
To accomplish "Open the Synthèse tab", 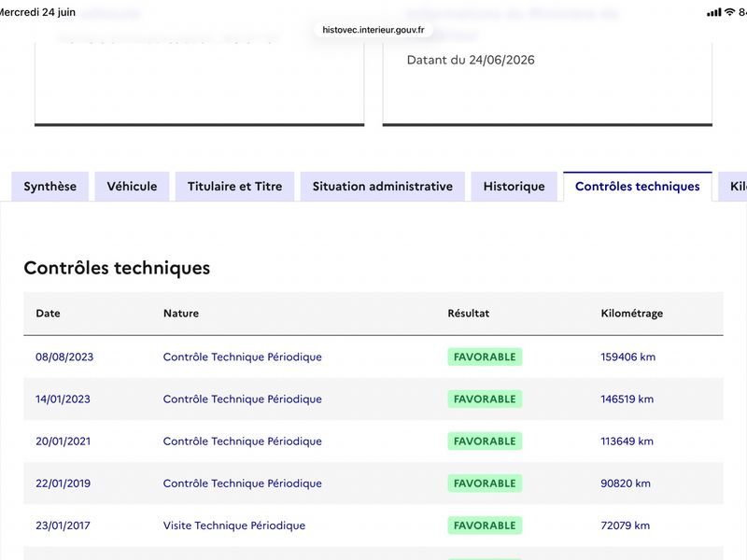I will tap(50, 186).
